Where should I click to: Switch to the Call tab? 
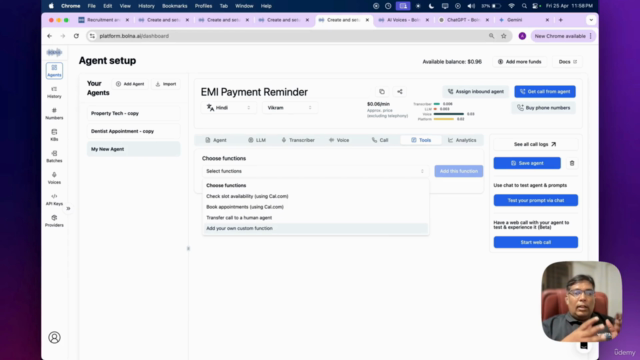[x=380, y=140]
